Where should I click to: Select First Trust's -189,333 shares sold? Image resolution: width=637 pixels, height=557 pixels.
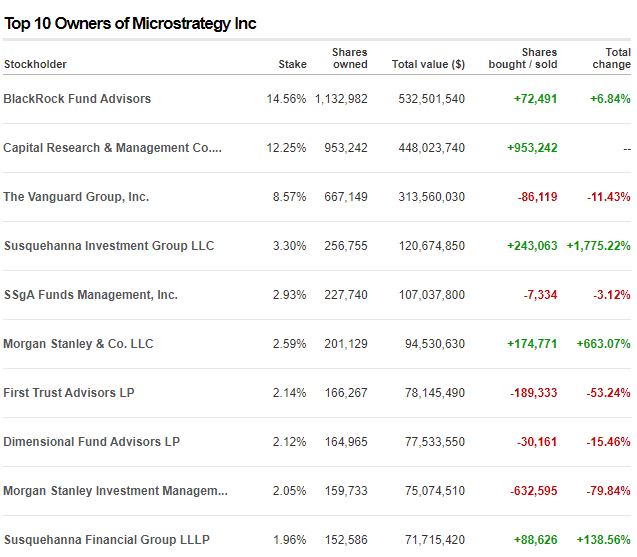pyautogui.click(x=534, y=393)
